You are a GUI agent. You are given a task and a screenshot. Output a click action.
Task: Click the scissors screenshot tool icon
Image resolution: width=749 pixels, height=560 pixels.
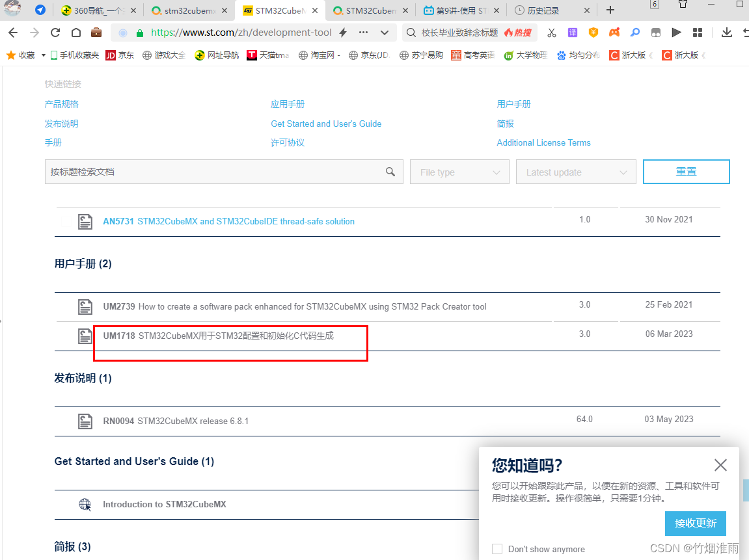[552, 33]
